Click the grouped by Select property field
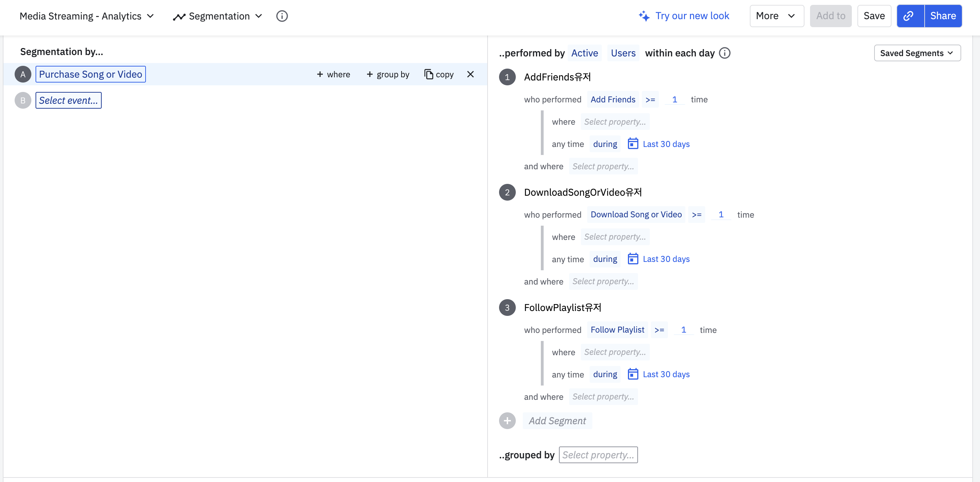The image size is (980, 482). coord(598,455)
